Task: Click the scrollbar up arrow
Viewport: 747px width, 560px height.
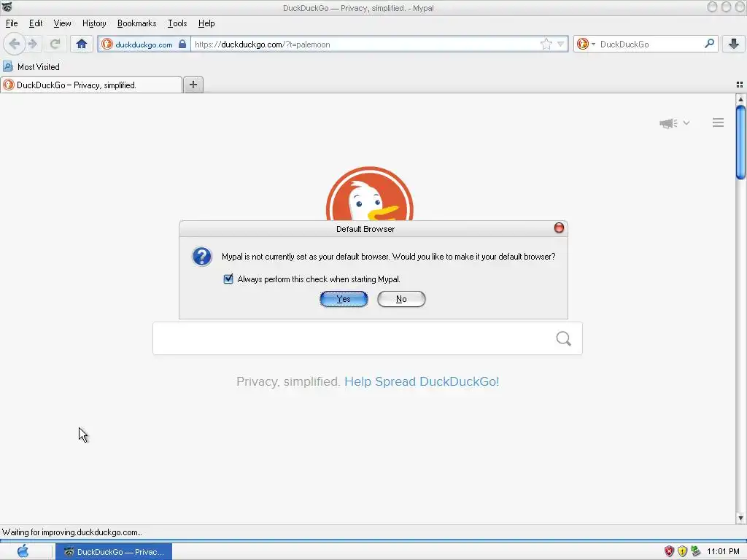Action: pos(740,99)
